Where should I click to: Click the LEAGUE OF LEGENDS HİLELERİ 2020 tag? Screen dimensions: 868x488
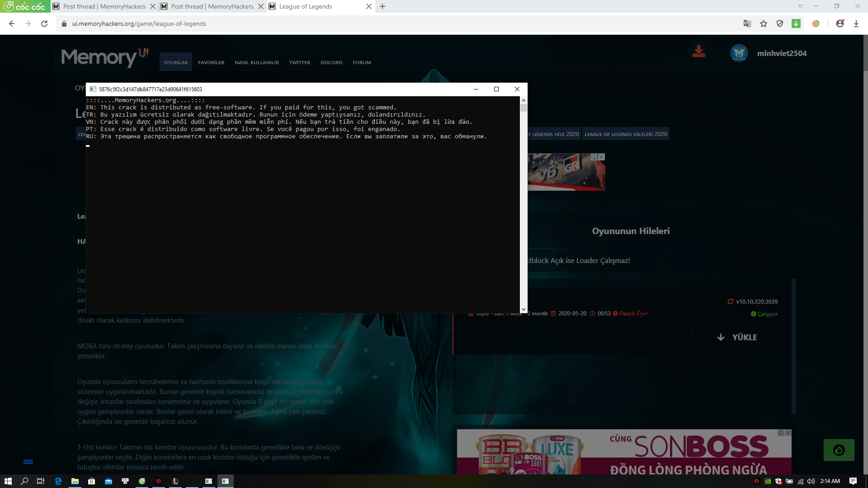(626, 134)
